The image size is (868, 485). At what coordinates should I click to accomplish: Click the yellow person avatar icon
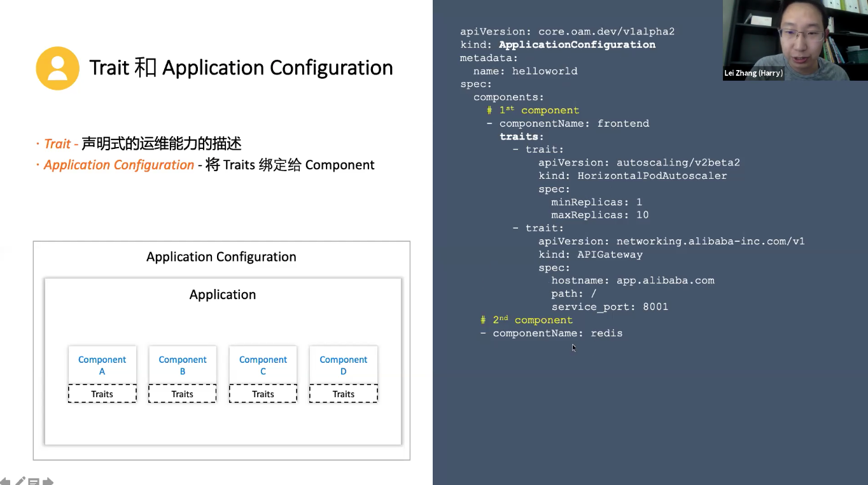[x=57, y=68]
